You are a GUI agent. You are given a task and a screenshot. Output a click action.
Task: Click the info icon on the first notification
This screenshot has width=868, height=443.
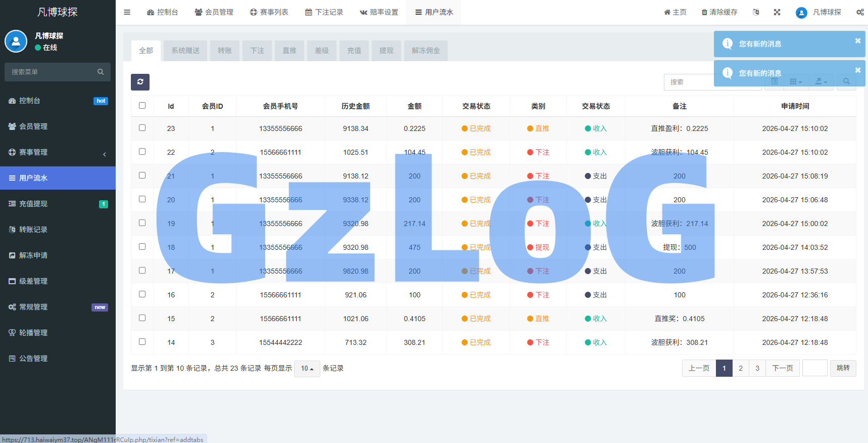pos(728,44)
